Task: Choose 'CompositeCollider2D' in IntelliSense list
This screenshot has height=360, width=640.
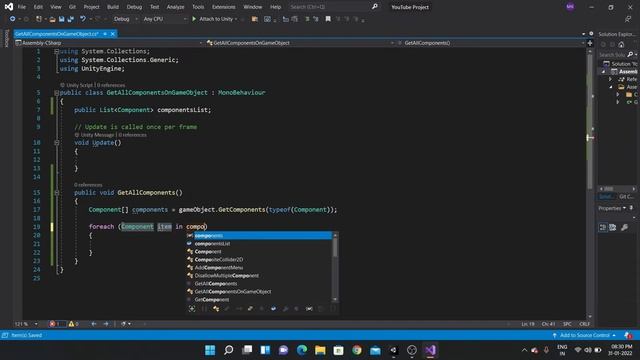Action: point(259,260)
